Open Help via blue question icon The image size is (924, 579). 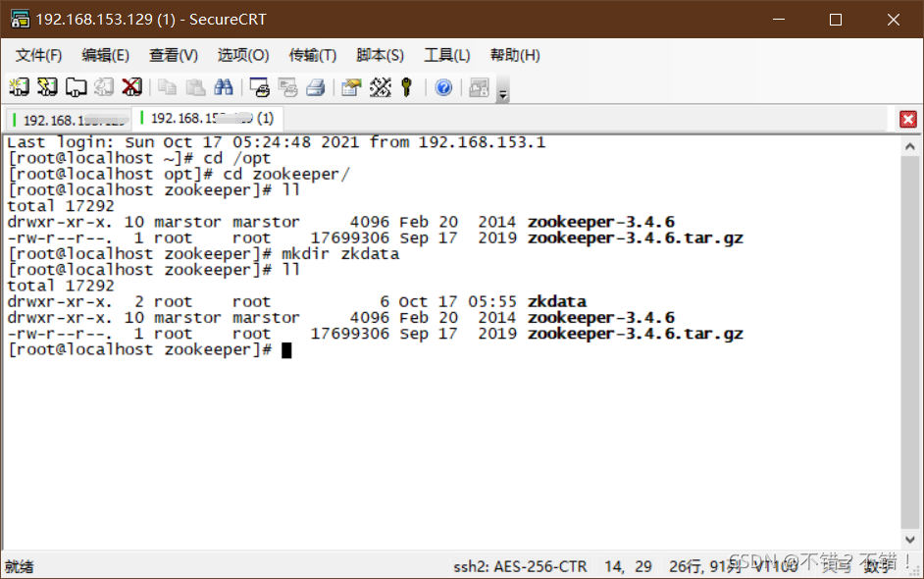coord(443,87)
